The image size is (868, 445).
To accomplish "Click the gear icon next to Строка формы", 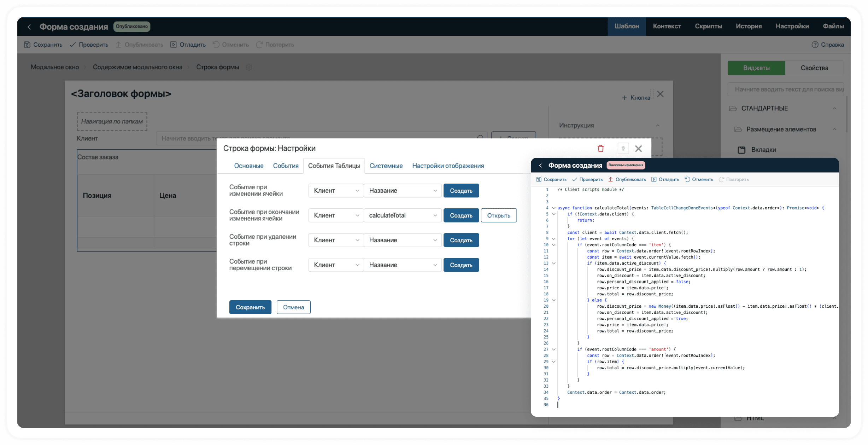I will [x=249, y=67].
